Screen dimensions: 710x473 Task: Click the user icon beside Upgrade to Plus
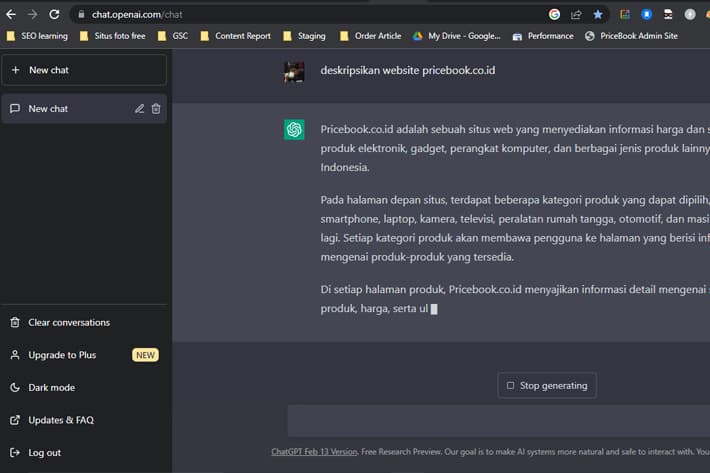pos(15,355)
